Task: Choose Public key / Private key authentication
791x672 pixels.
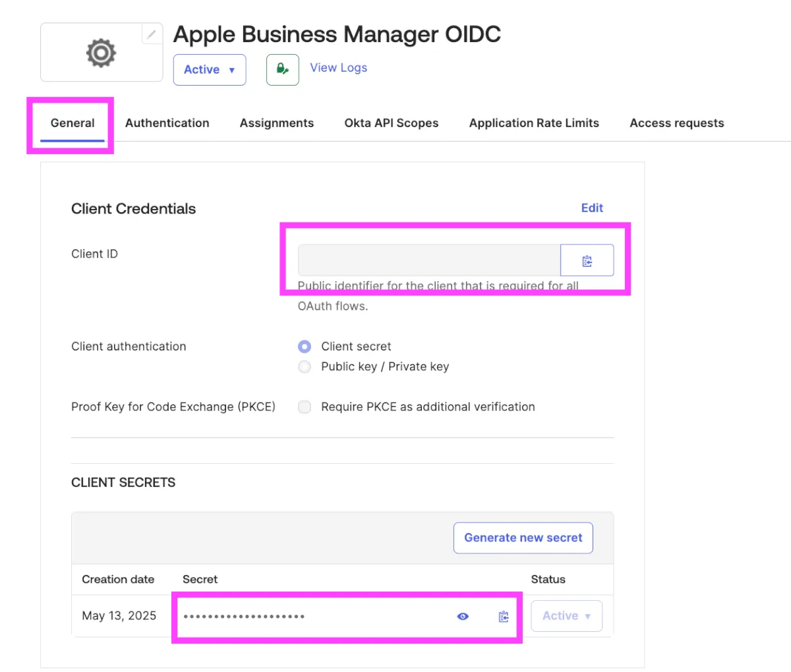Action: [305, 367]
